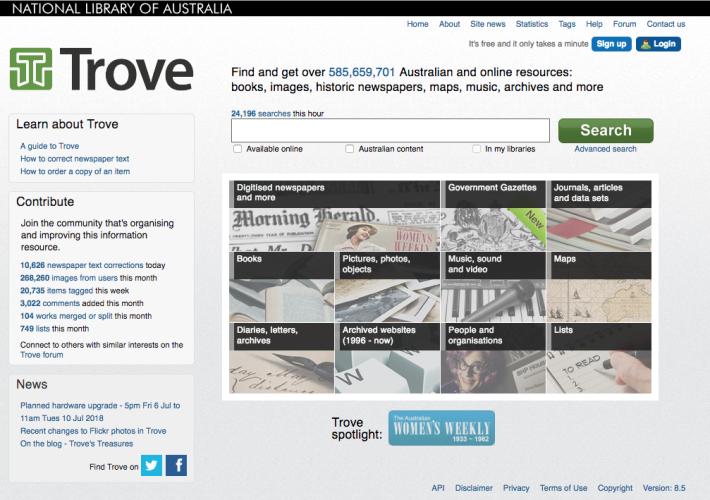Click the green Search button

(606, 130)
